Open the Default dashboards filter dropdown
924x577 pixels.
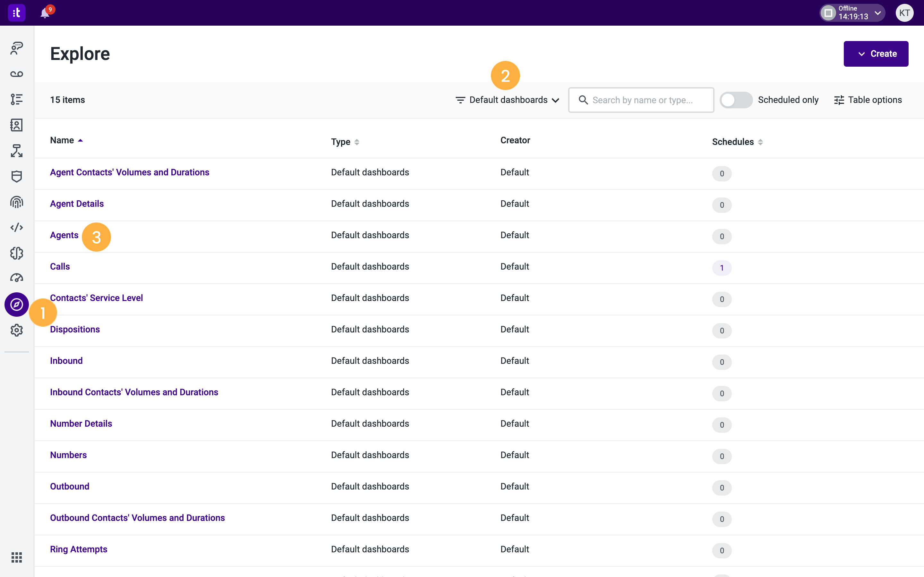(507, 100)
